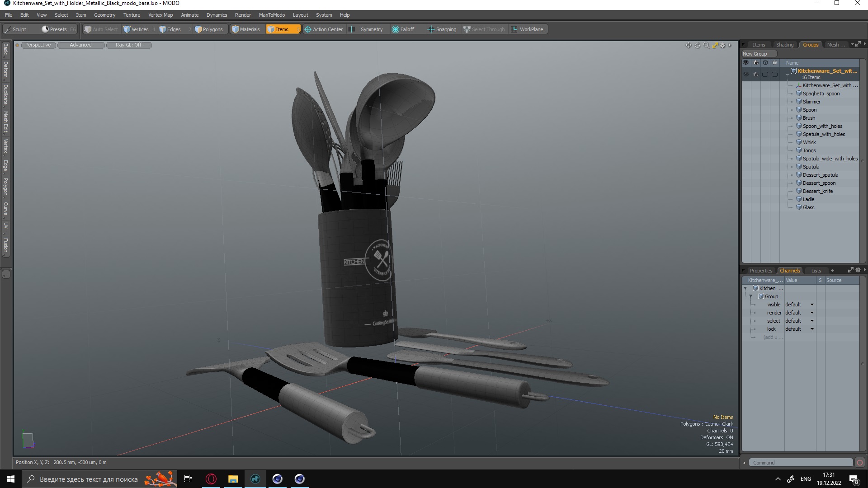This screenshot has width=868, height=488.
Task: Click the Command input field
Action: (801, 463)
